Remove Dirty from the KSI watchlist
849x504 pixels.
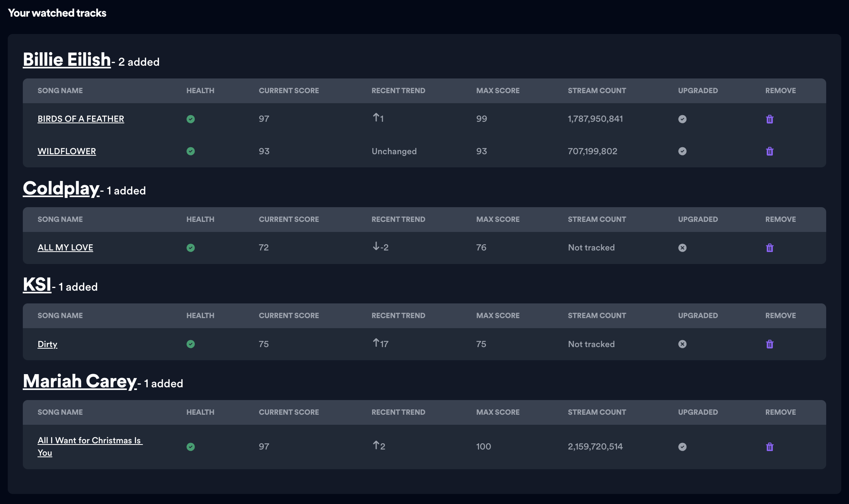click(x=770, y=344)
